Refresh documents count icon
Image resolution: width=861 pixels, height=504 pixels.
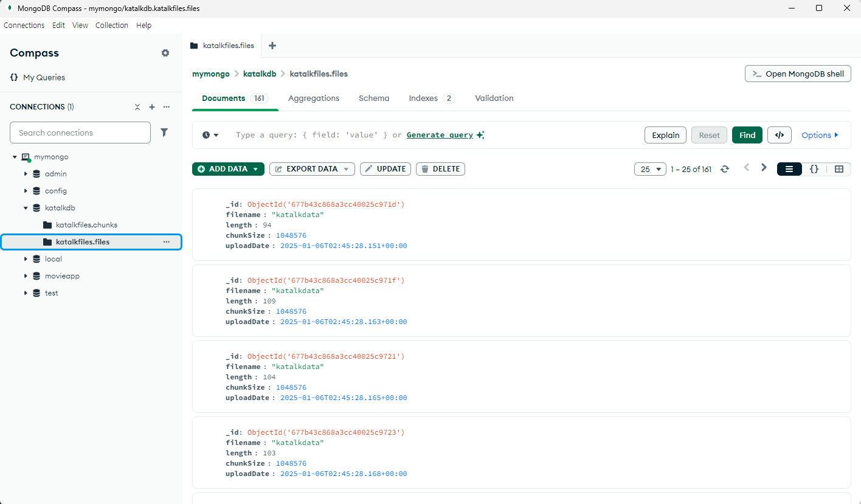tap(724, 169)
